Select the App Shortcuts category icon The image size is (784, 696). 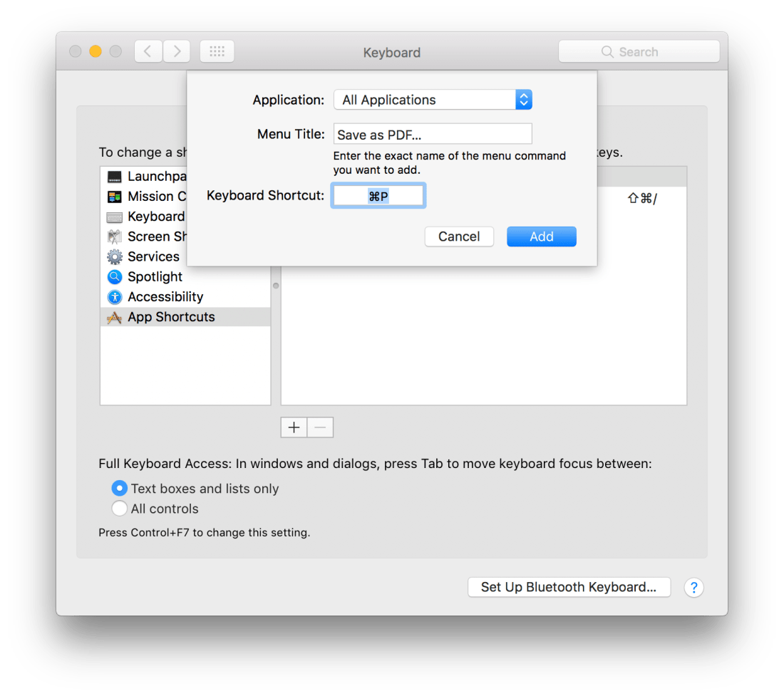click(x=115, y=316)
